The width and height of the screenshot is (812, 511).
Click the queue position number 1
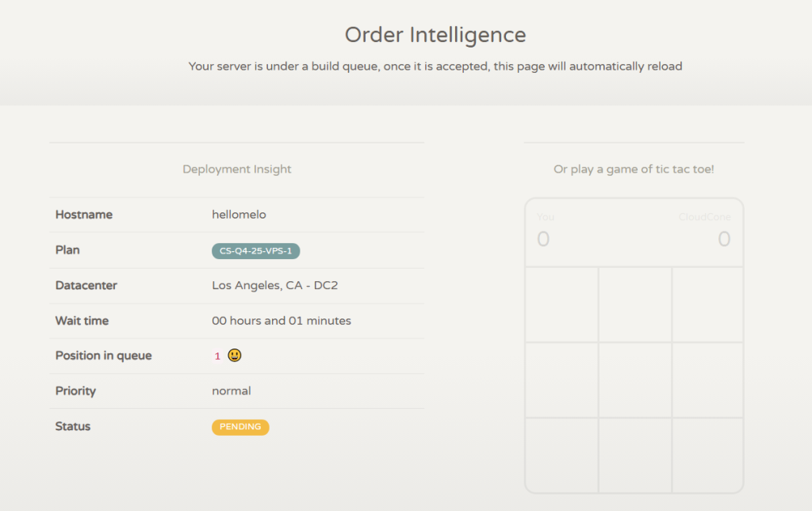coord(217,357)
